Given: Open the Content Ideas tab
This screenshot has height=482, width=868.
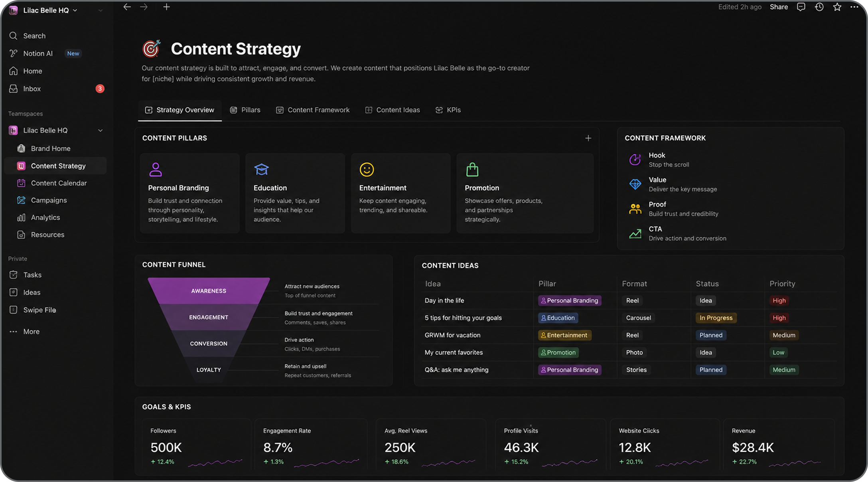Looking at the screenshot, I should click(393, 110).
